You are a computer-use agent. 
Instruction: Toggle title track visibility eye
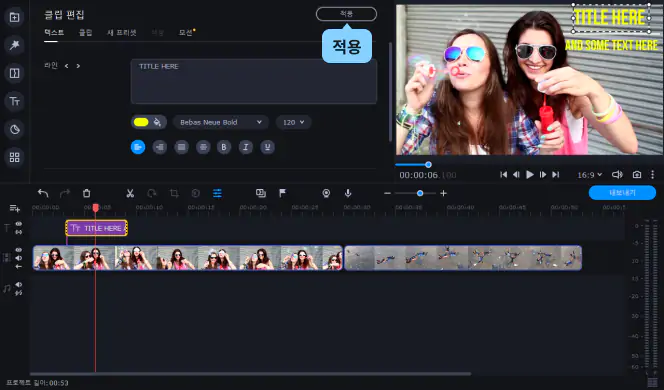[19, 224]
